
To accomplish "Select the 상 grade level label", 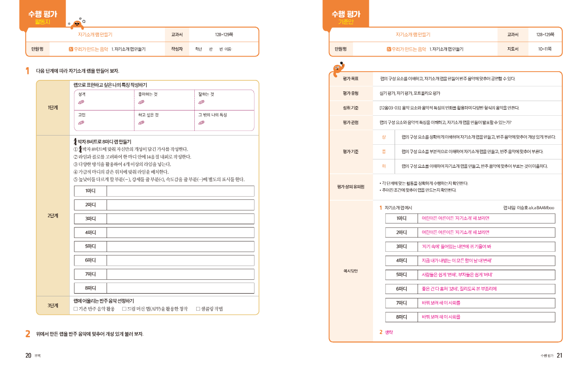I will [384, 137].
